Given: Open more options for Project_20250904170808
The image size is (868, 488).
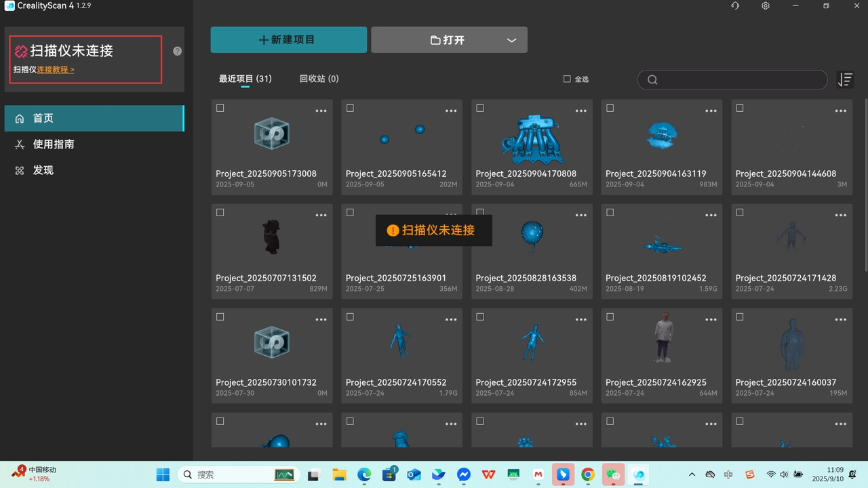Looking at the screenshot, I should 580,110.
